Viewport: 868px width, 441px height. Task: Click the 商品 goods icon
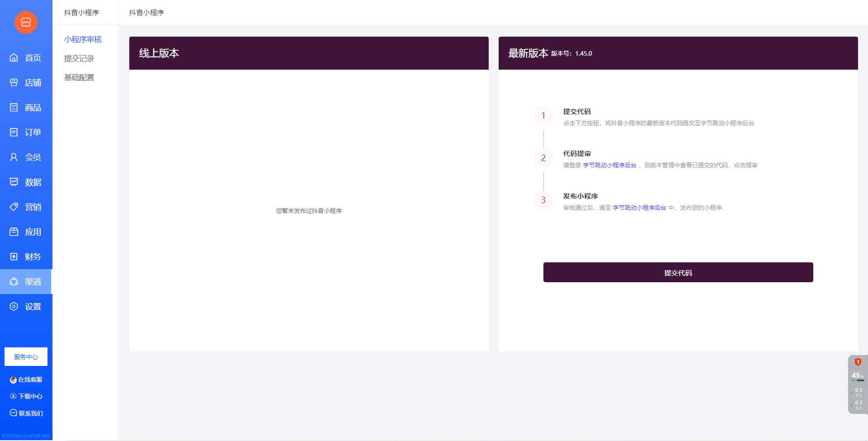(14, 107)
